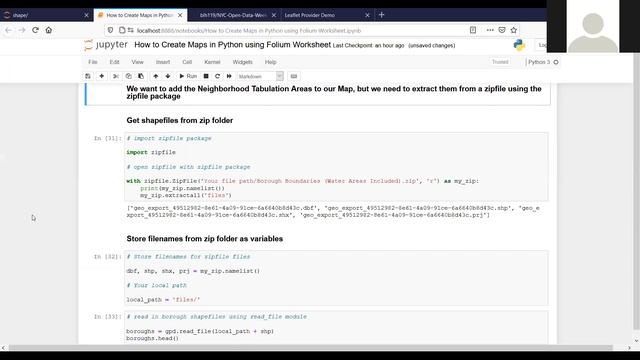Viewport: 640px width, 360px height.
Task: Open the File menu
Action: [x=93, y=62]
